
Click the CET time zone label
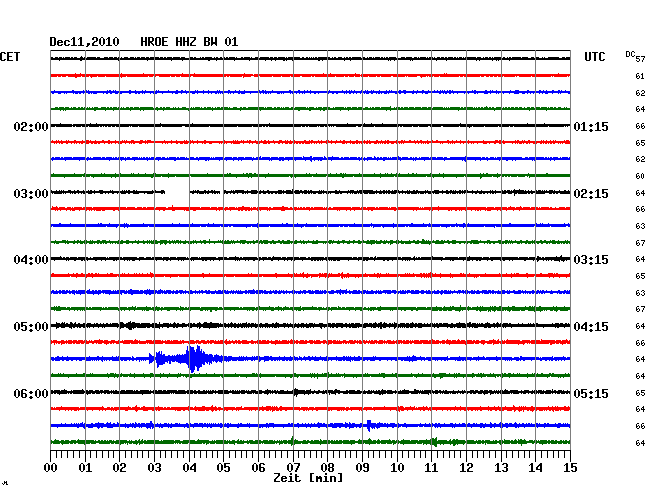coord(10,57)
